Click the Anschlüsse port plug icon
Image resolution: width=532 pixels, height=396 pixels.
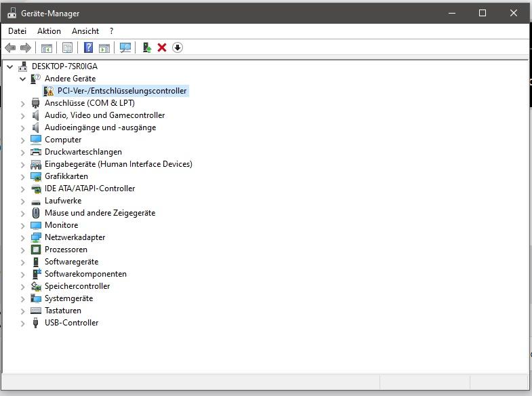coord(35,103)
